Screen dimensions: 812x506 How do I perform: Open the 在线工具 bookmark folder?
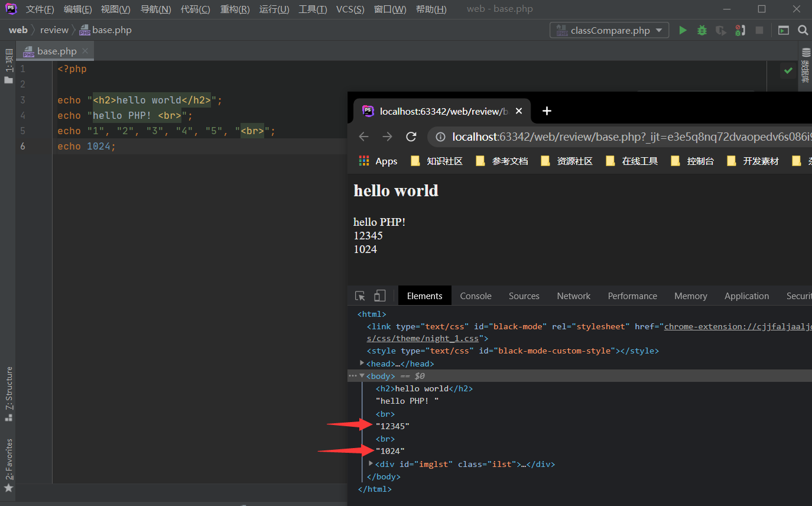click(631, 161)
